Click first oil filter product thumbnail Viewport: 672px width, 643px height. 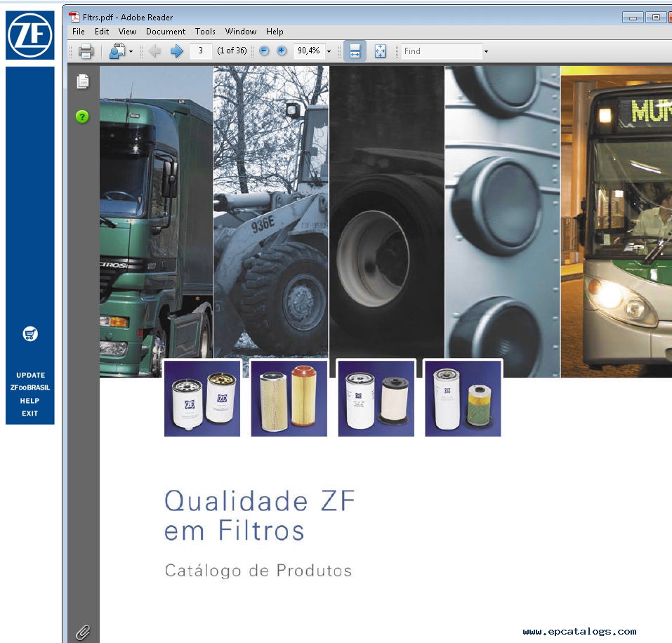tap(202, 398)
